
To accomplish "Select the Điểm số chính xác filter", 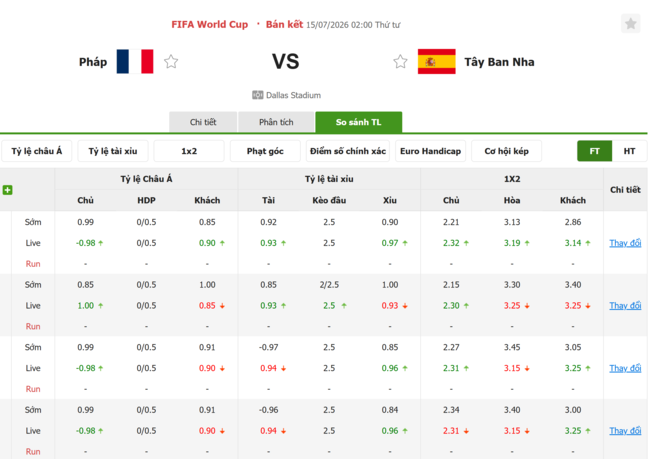I will coord(348,151).
